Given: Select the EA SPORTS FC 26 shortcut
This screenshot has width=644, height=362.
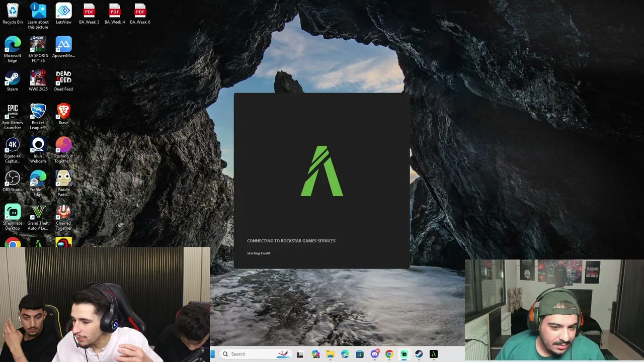Looking at the screenshot, I should pyautogui.click(x=38, y=49).
